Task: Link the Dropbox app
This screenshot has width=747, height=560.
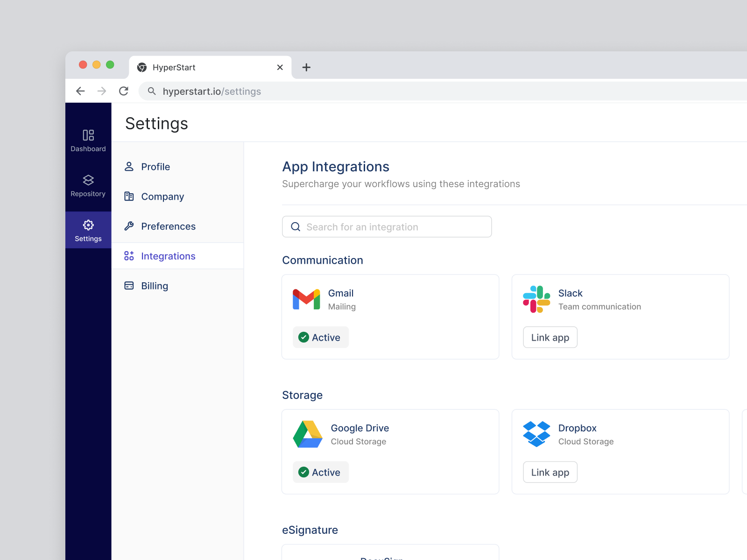Action: (550, 472)
